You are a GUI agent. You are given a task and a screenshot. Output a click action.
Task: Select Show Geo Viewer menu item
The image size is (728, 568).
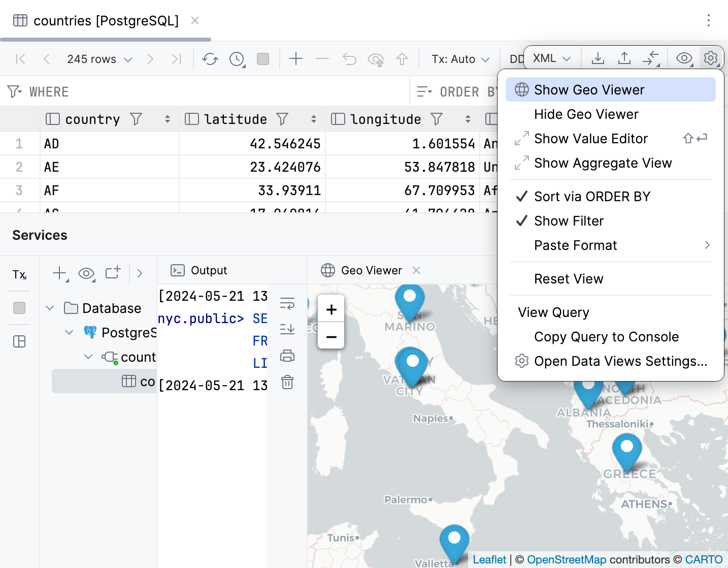(x=588, y=89)
